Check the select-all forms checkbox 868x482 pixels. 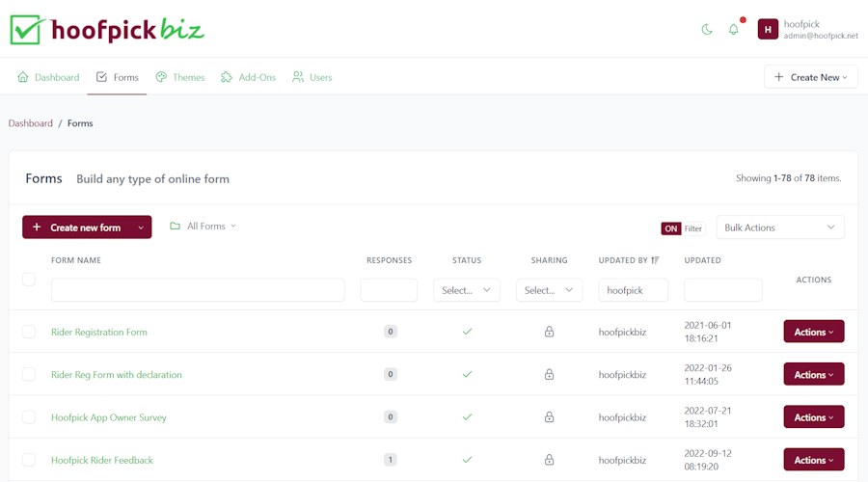[29, 280]
